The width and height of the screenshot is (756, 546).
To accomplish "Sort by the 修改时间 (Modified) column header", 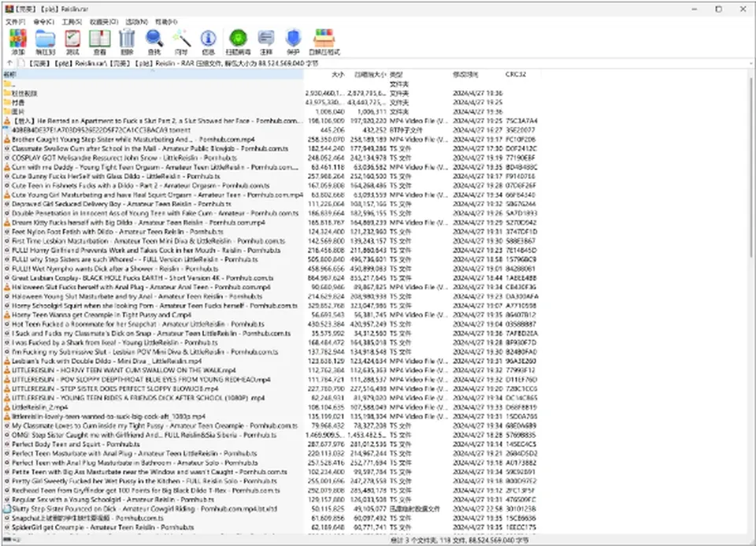I will coord(477,74).
